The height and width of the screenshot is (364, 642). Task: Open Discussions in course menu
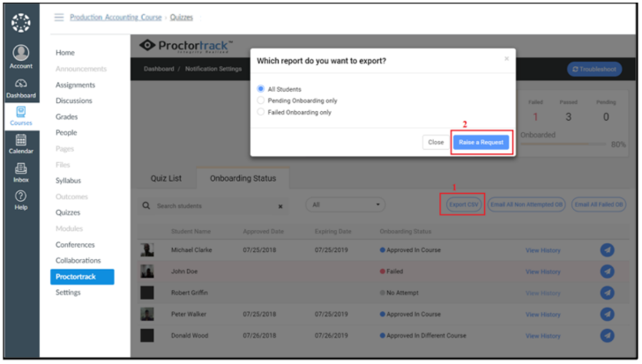click(74, 100)
